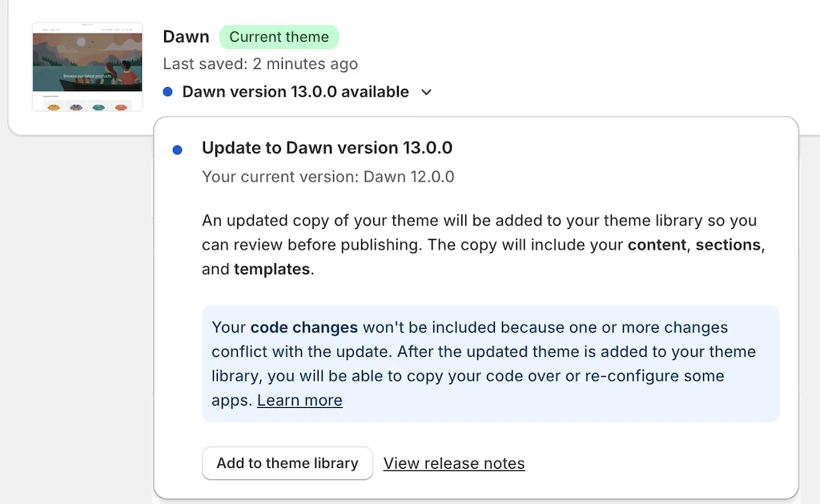Click the 'Update to Dawn version 13.0.0' heading
The image size is (820, 504).
(x=327, y=148)
